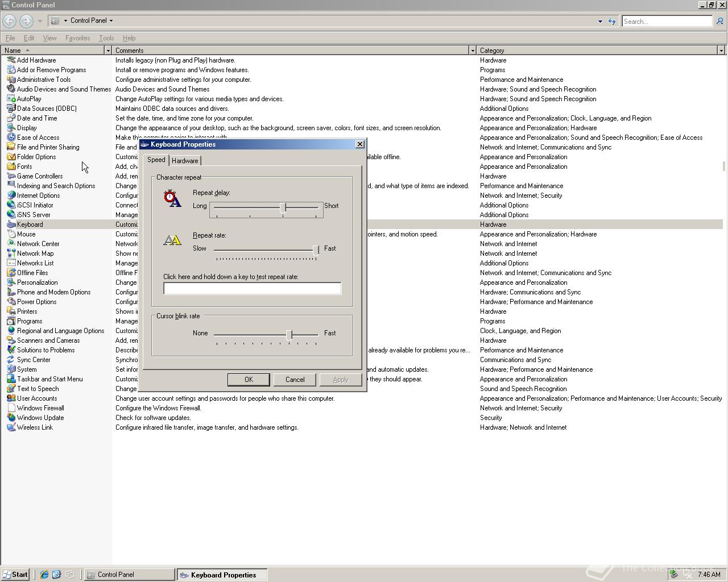Open the Network Center icon
The height and width of the screenshot is (582, 728).
pyautogui.click(x=11, y=244)
